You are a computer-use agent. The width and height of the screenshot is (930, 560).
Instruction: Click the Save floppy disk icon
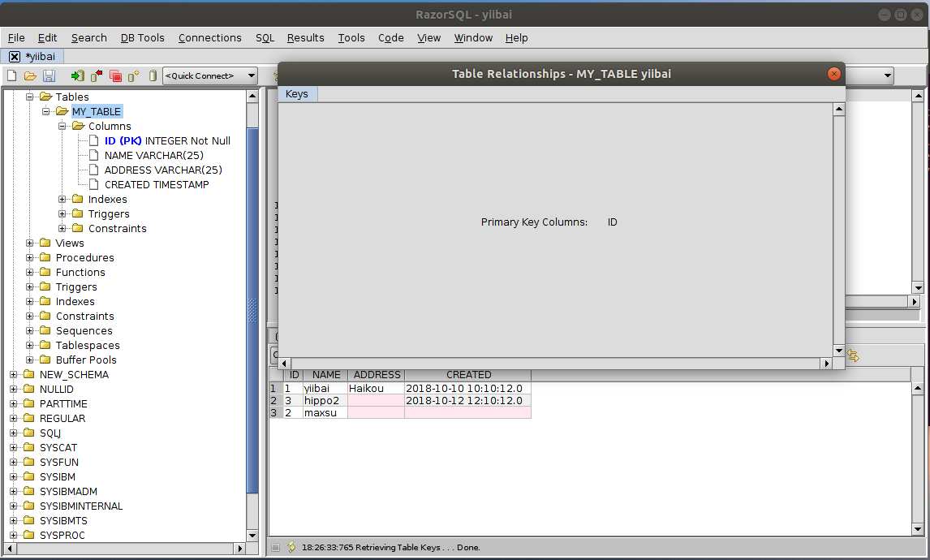click(49, 75)
